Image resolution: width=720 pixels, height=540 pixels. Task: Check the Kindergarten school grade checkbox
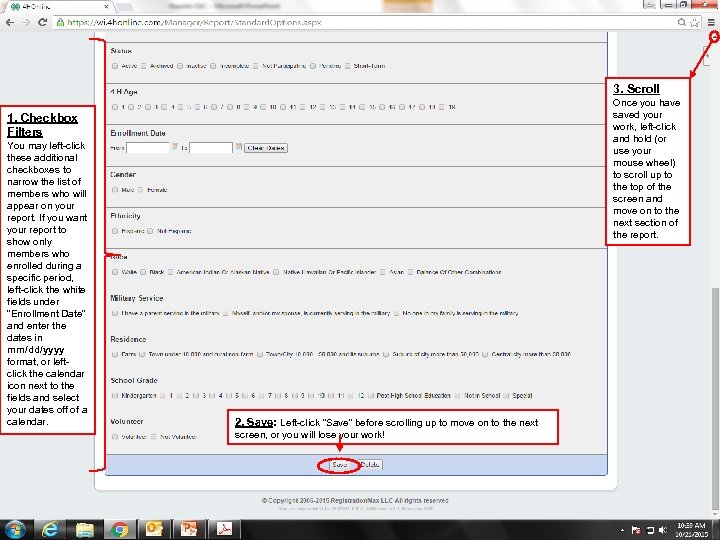click(x=115, y=395)
